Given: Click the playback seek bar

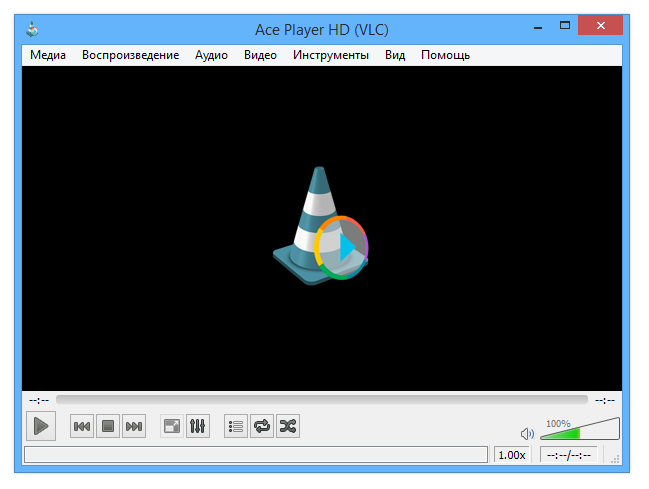Looking at the screenshot, I should [322, 400].
